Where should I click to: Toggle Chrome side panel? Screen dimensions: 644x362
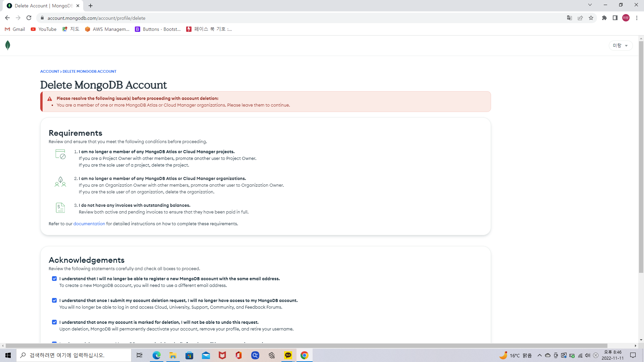click(x=615, y=18)
